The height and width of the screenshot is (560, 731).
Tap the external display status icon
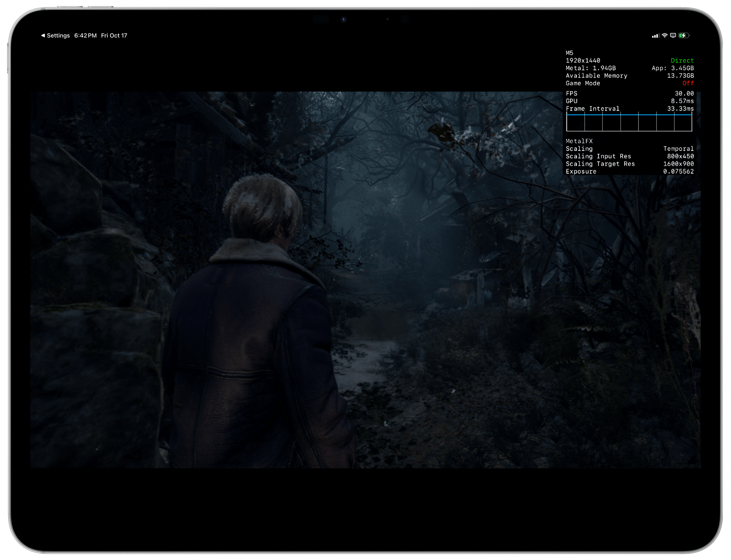pyautogui.click(x=673, y=36)
